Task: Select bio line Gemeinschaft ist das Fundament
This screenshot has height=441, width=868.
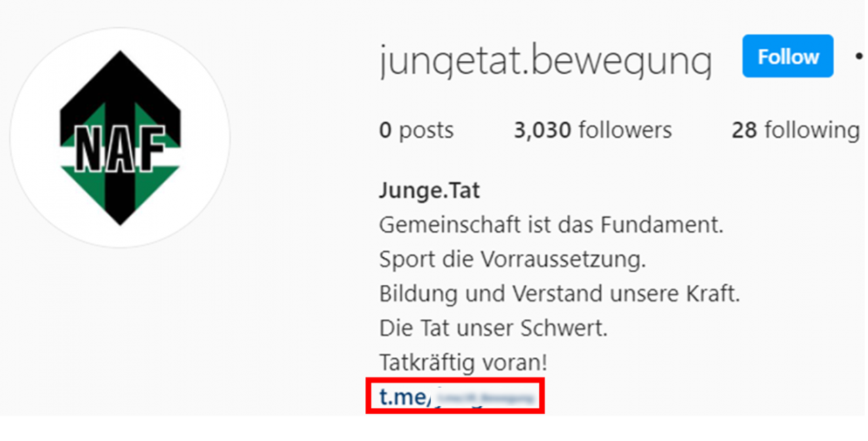Action: (551, 225)
